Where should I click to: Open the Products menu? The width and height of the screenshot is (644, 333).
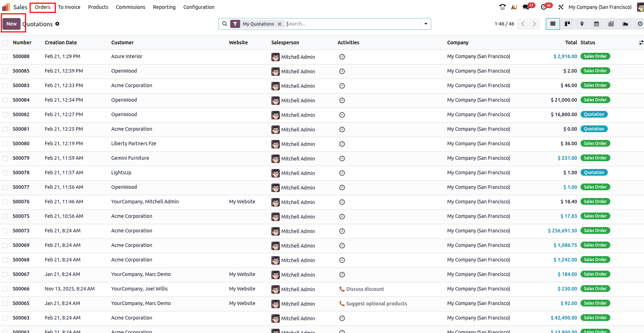tap(98, 7)
